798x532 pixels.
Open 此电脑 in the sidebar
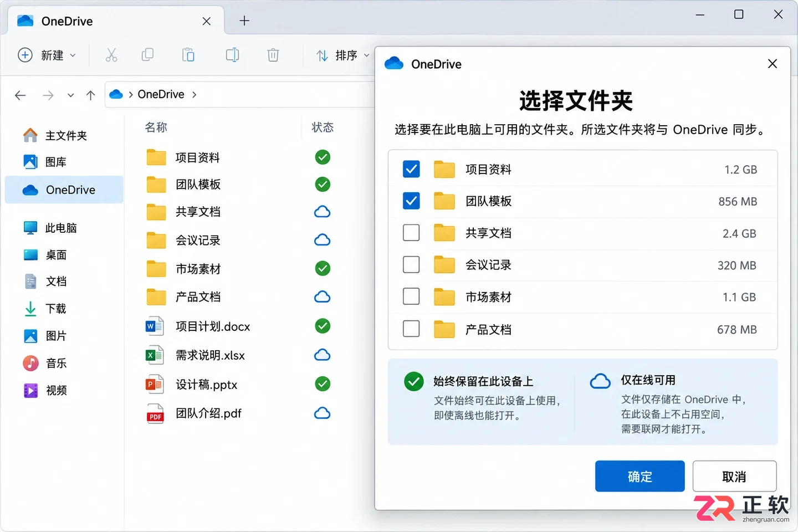pyautogui.click(x=64, y=228)
